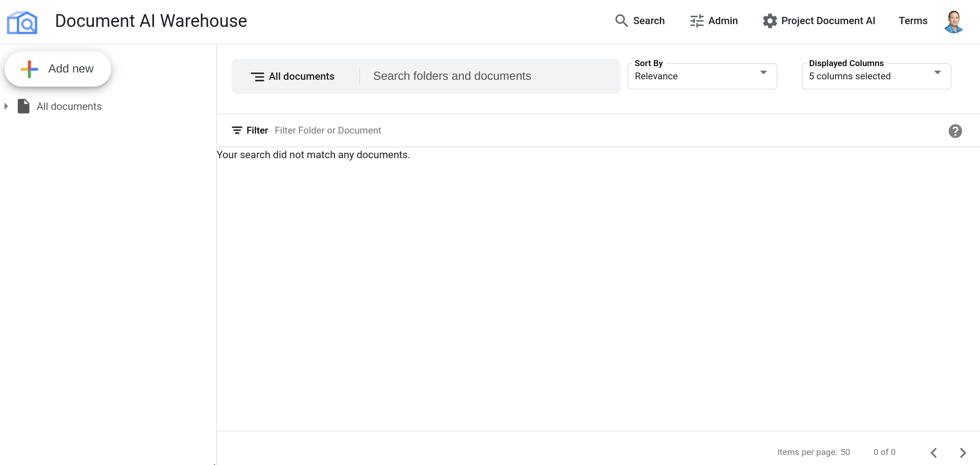Click the items per page value 50
Image resolution: width=980 pixels, height=465 pixels.
(846, 452)
